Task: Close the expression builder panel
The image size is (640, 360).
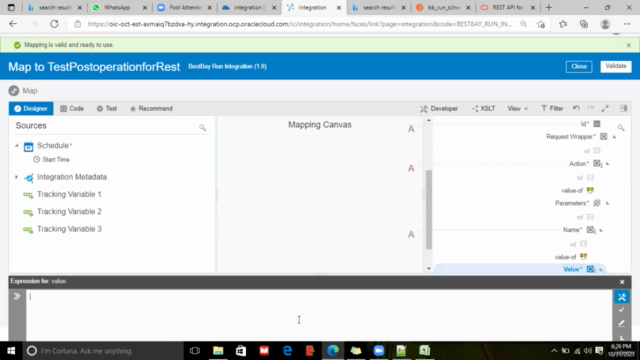Action: 622,282
